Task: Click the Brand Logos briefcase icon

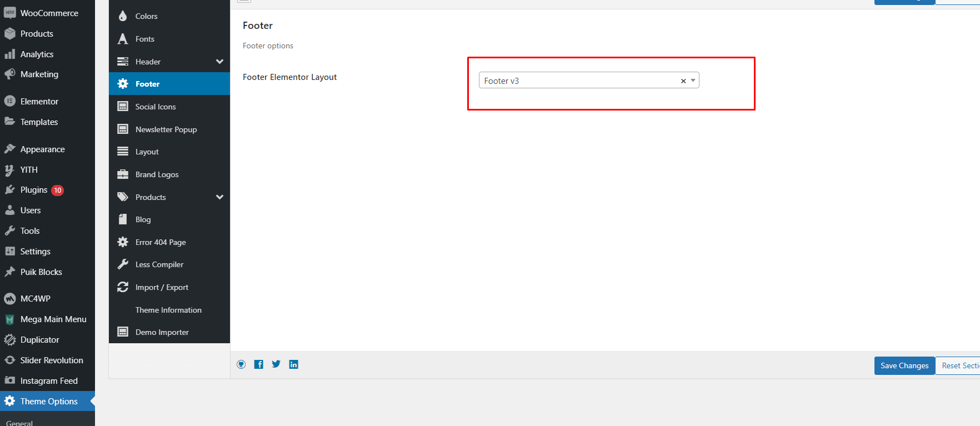Action: (123, 174)
